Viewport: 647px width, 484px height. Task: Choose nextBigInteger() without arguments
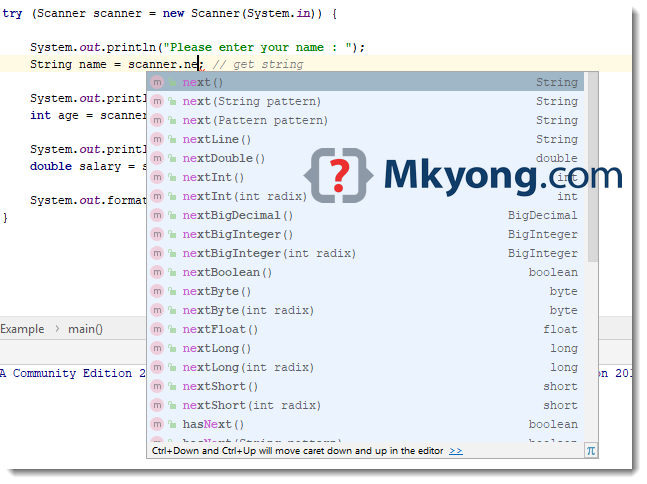(366, 234)
